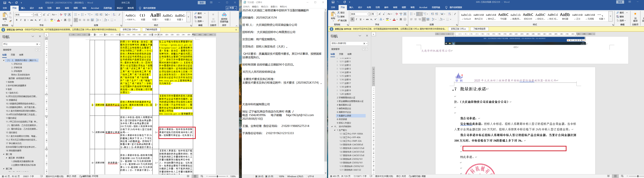Increase font size in 招标文件 Word ribbon
Image resolution: width=644 pixels, height=178 pixels.
point(44,15)
